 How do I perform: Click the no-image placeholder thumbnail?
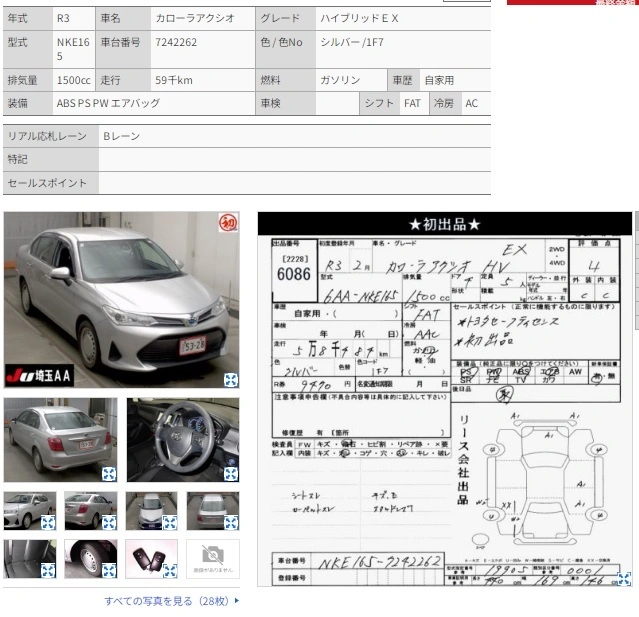(x=213, y=559)
